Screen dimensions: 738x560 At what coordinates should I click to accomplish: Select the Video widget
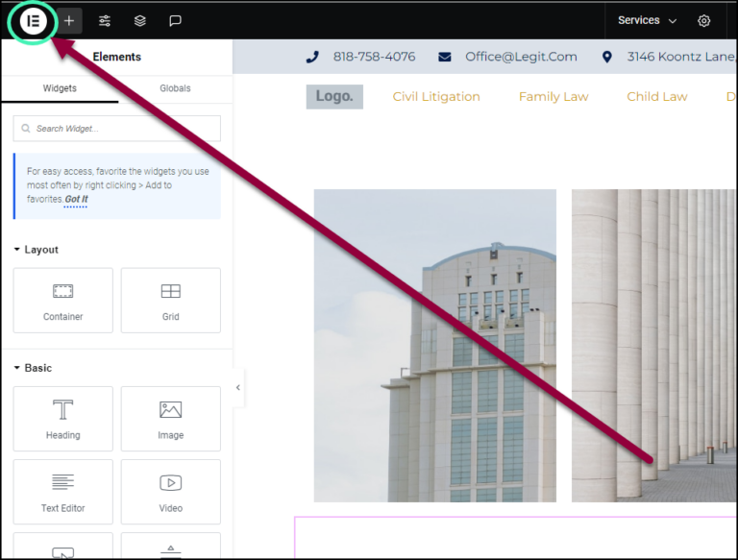(170, 492)
